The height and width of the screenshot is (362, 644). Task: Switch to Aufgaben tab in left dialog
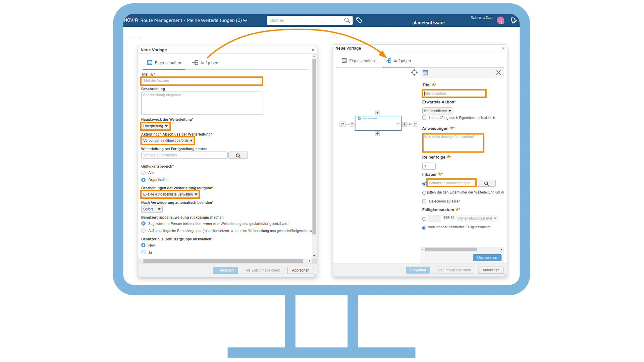click(x=205, y=63)
